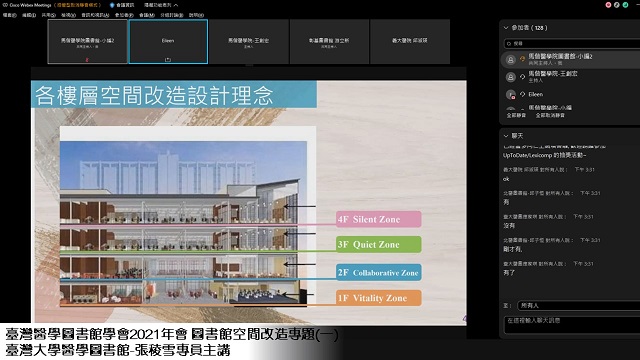Open the 分組討論 (Breakout) menu

[172, 15]
